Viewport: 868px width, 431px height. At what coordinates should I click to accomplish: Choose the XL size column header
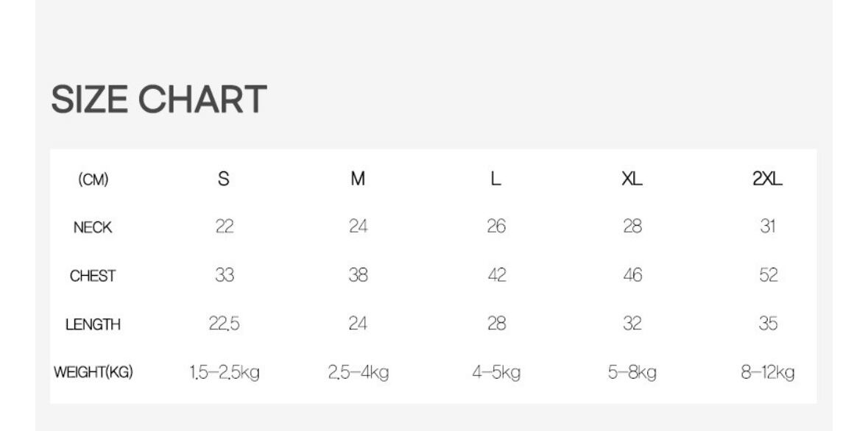(631, 180)
